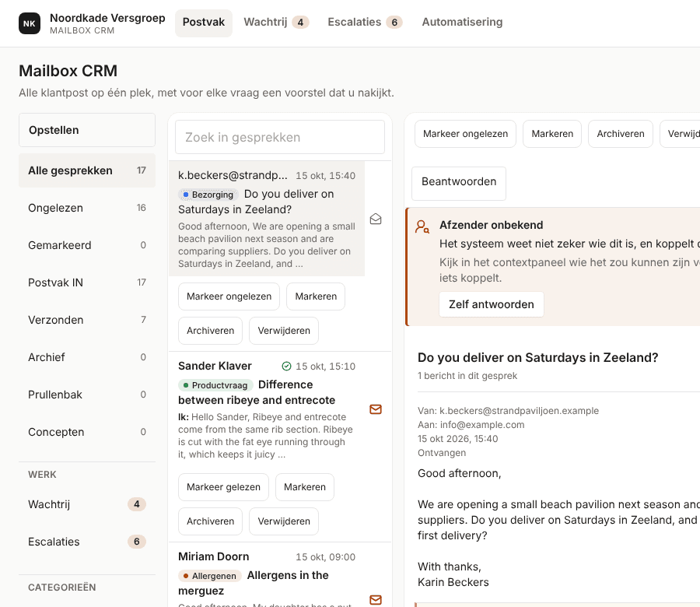The width and height of the screenshot is (700, 607).
Task: Switch to the Wachtrij tab
Action: tap(276, 23)
